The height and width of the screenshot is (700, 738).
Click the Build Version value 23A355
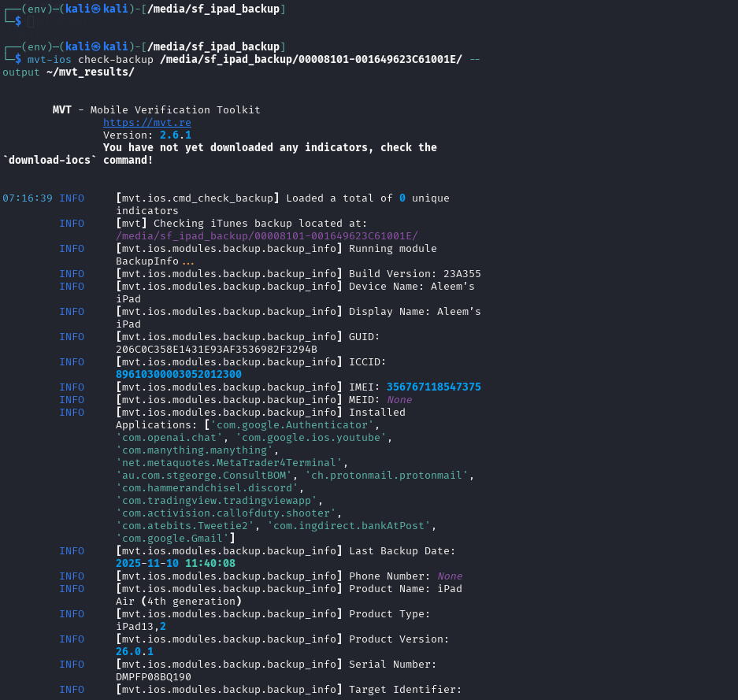pyautogui.click(x=462, y=273)
